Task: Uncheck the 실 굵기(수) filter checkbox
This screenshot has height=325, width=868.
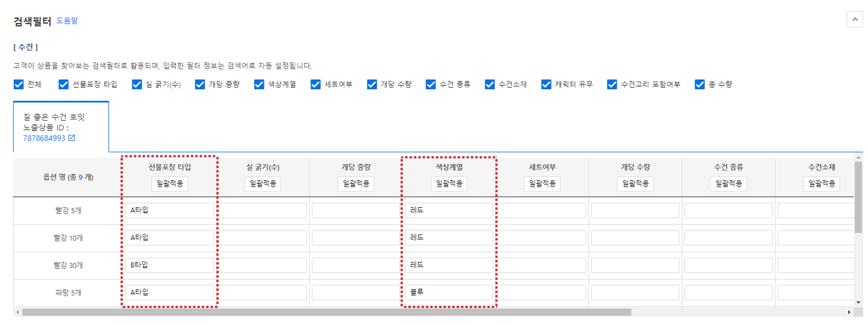Action: [x=136, y=84]
